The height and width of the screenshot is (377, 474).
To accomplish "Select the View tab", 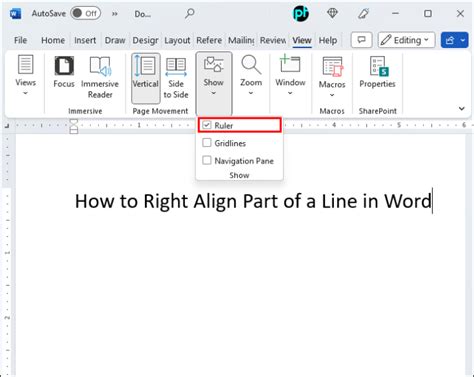I will (x=302, y=40).
